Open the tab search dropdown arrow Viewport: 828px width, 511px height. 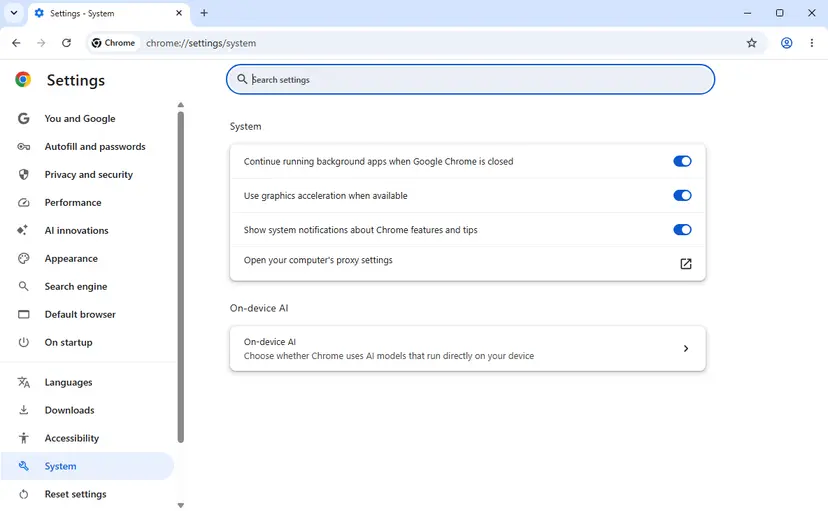(x=14, y=13)
